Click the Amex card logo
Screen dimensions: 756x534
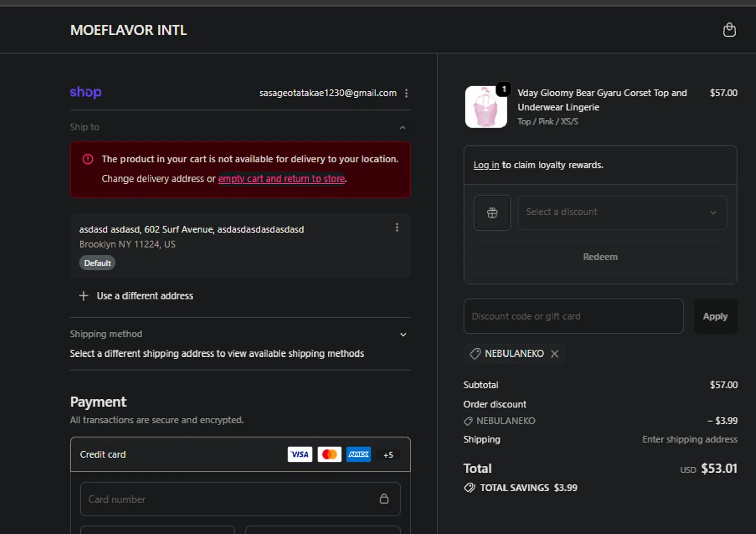(358, 454)
